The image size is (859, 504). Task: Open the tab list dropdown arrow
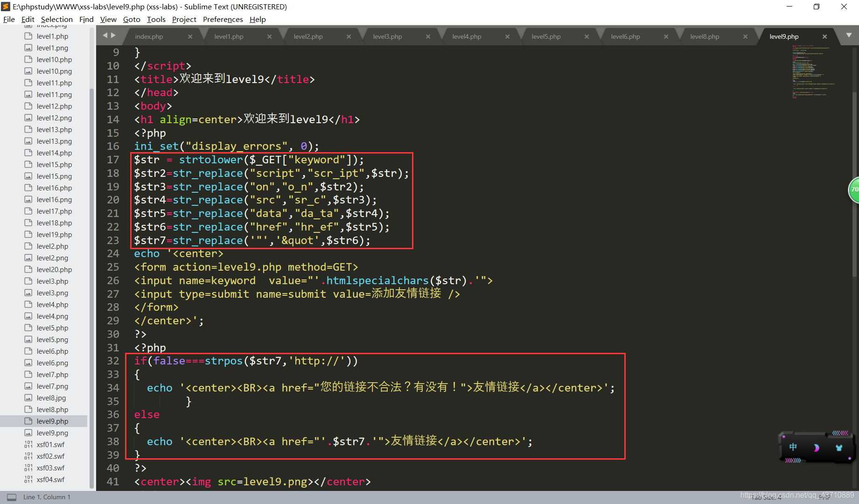[x=849, y=35]
